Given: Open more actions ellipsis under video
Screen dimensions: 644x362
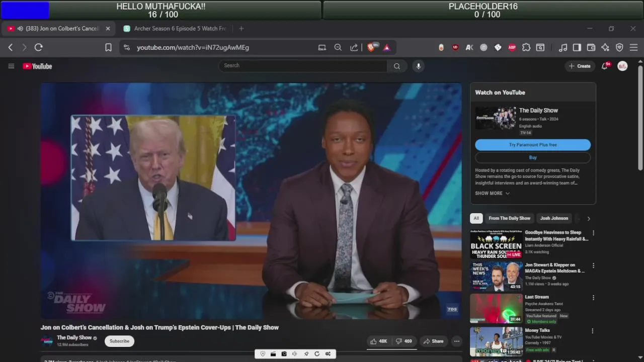Looking at the screenshot, I should [456, 341].
